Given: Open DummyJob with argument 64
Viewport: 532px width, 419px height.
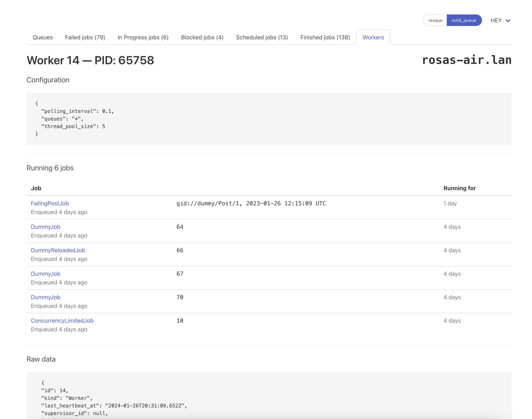Looking at the screenshot, I should click(x=46, y=227).
